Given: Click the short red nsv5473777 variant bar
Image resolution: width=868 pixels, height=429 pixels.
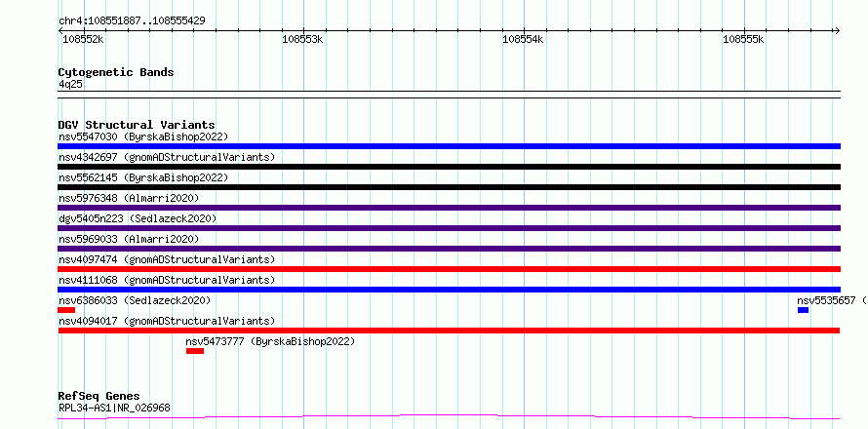Looking at the screenshot, I should (195, 351).
